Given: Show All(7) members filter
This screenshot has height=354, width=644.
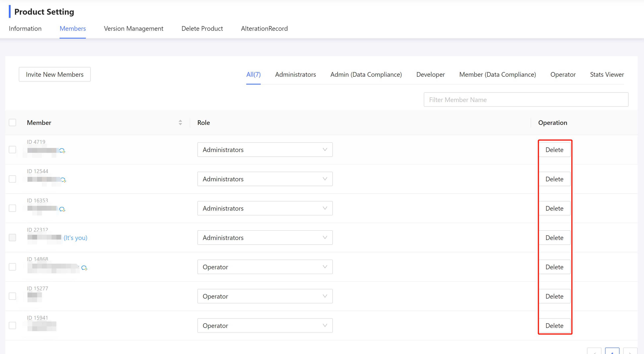Looking at the screenshot, I should (253, 74).
